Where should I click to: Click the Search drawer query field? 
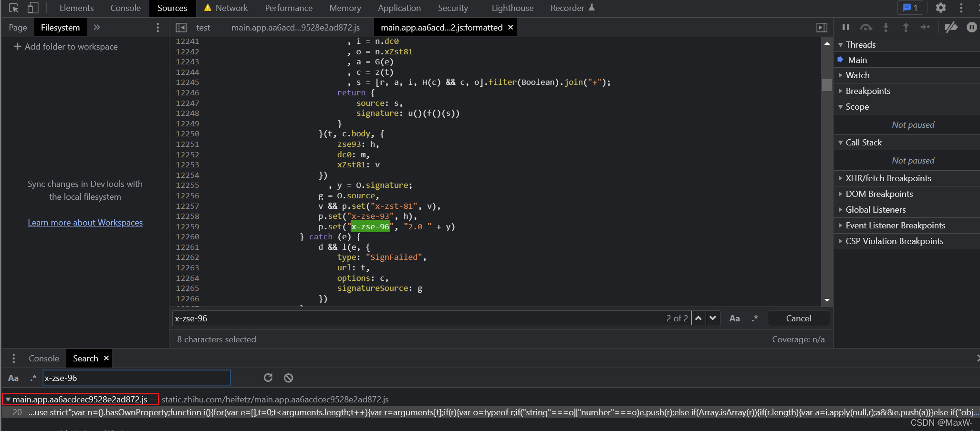pyautogui.click(x=136, y=378)
